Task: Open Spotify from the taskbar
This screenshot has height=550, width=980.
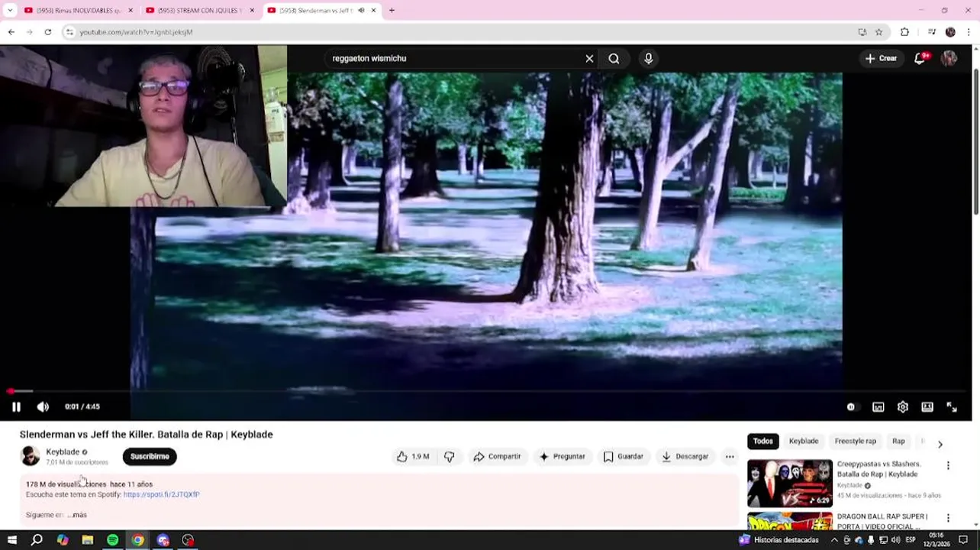Action: (x=112, y=540)
